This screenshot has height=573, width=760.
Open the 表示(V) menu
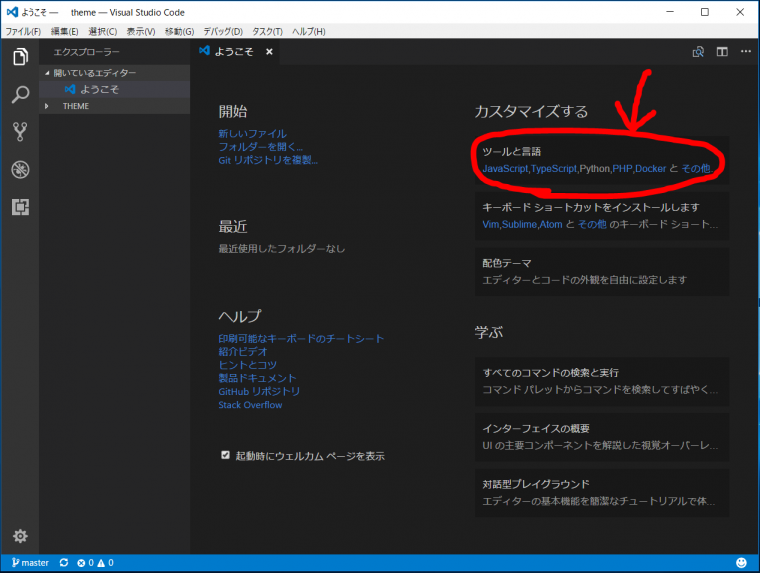click(141, 32)
